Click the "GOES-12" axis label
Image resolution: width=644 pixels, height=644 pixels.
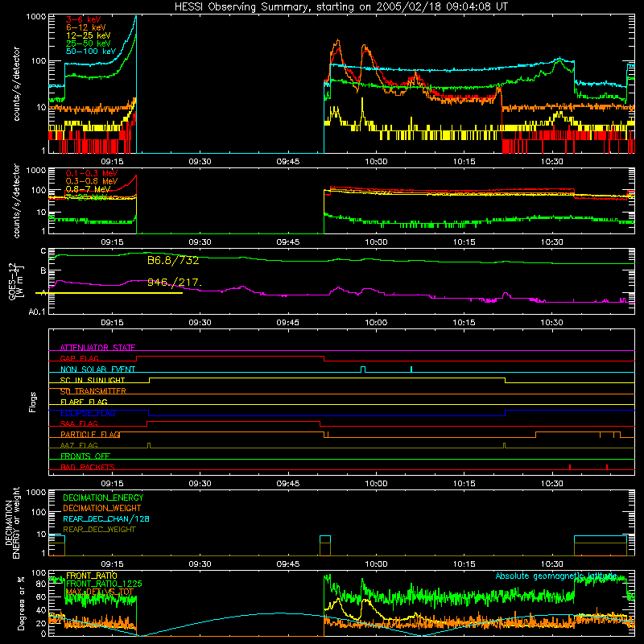pos(12,281)
